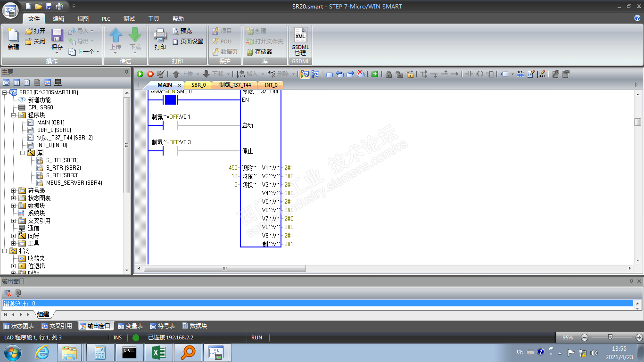Select the 制氮_T37_T44 editor tab
Viewport: 644px width, 362px height.
pos(235,85)
